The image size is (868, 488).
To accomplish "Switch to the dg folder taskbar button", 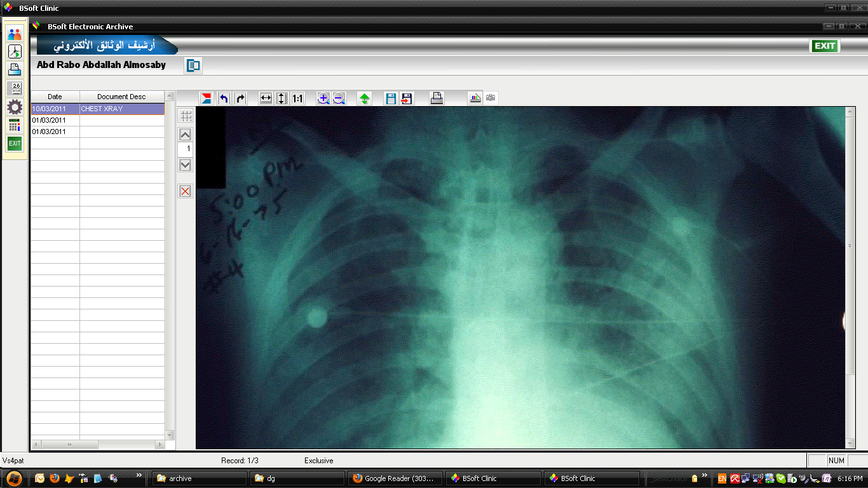I will pos(297,478).
